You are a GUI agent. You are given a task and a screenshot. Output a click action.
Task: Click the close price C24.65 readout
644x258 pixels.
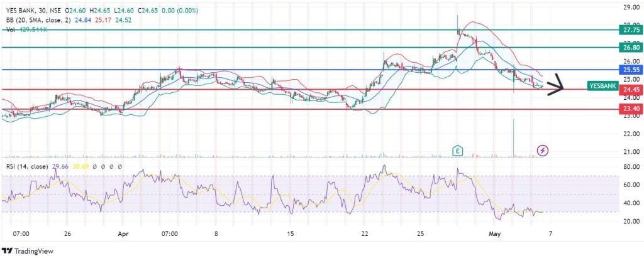[147, 11]
